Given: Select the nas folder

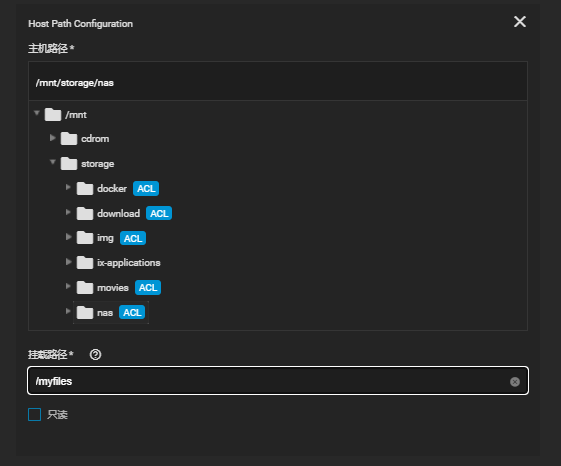Looking at the screenshot, I should 105,313.
